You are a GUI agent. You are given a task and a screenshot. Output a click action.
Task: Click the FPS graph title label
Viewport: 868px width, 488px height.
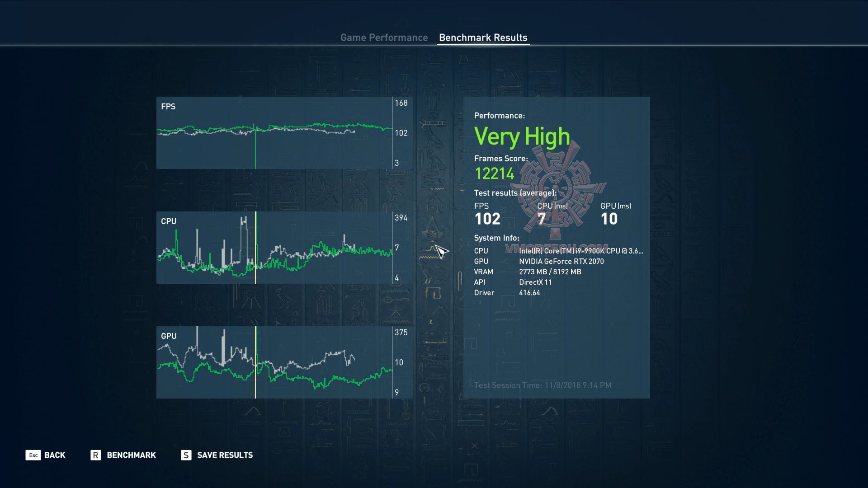(168, 107)
